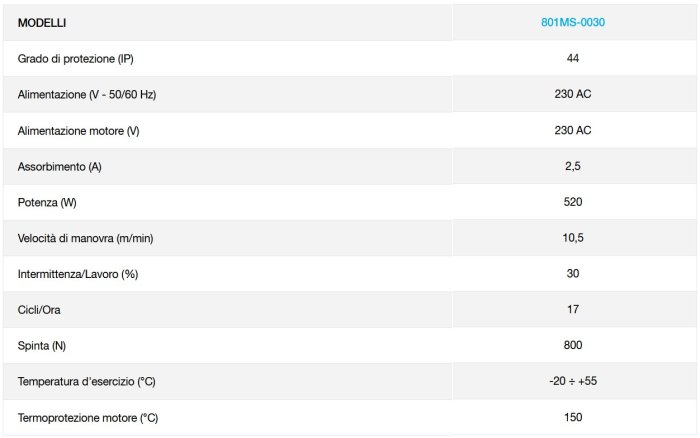Image resolution: width=700 pixels, height=438 pixels.
Task: Select the Alimentazione (V - 50/60 Hz) label
Action: (87, 95)
